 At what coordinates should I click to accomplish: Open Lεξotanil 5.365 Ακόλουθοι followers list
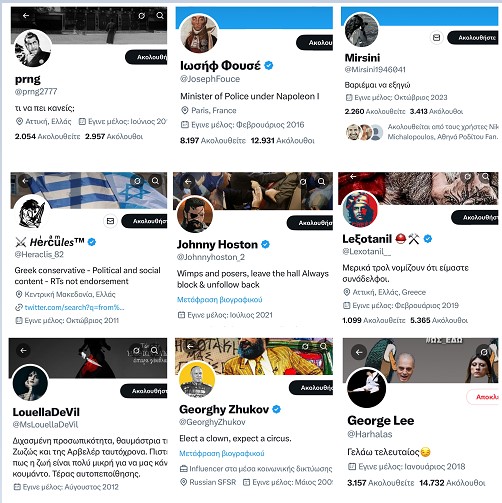pyautogui.click(x=439, y=320)
